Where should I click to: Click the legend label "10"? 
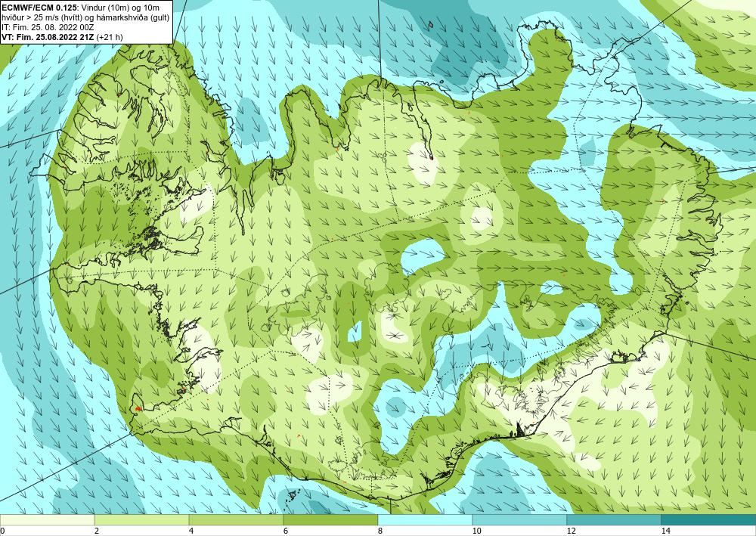pyautogui.click(x=476, y=531)
